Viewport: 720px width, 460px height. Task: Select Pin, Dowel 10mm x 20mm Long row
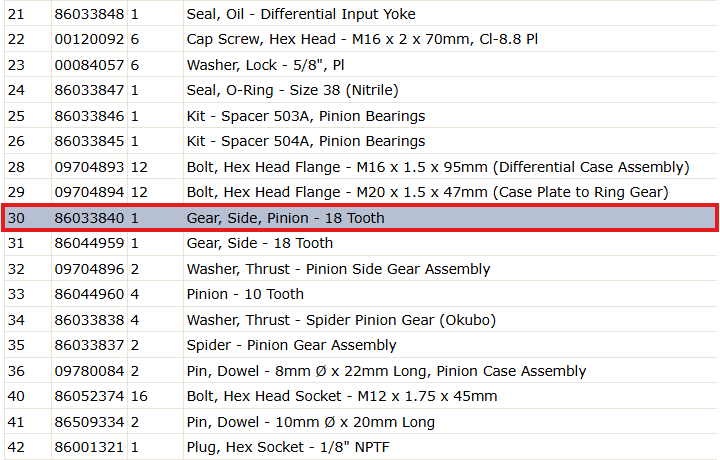(x=361, y=421)
